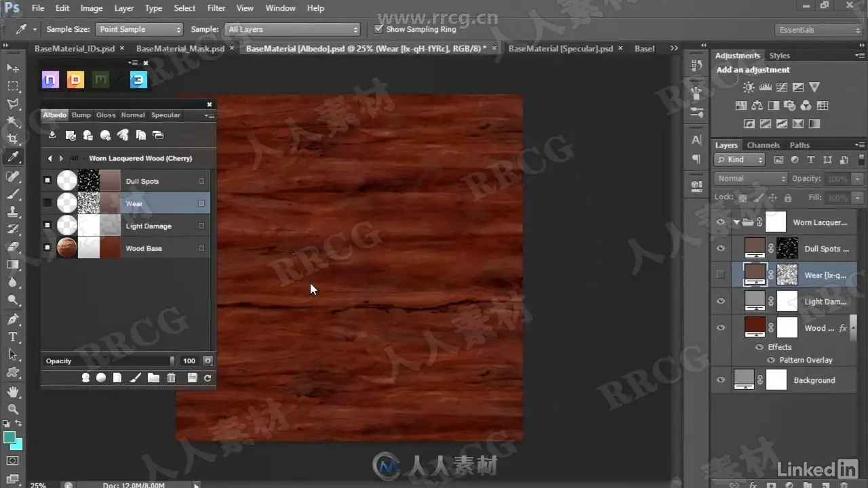Select the Rectangular Marquee tool

coord(13,86)
